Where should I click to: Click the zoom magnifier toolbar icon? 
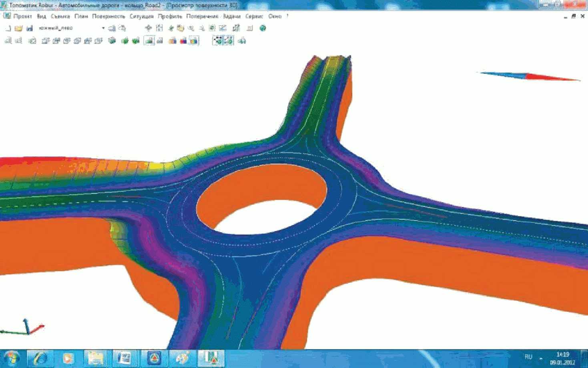[x=191, y=28]
